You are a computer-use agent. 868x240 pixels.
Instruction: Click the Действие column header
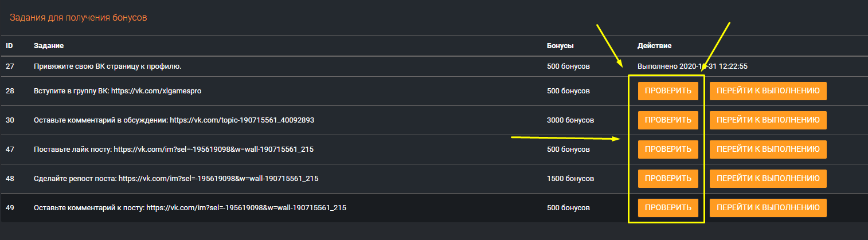pyautogui.click(x=654, y=46)
